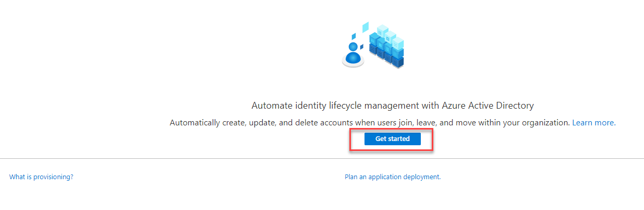The image size is (644, 210).
Task: Click the medium-blue floating square above user
Action: click(354, 37)
